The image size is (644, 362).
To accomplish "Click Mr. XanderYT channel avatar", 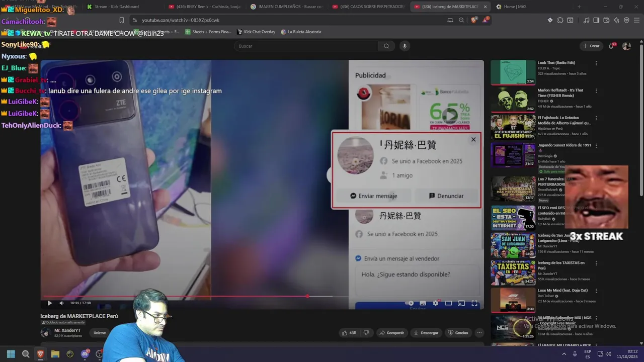I will (x=46, y=333).
